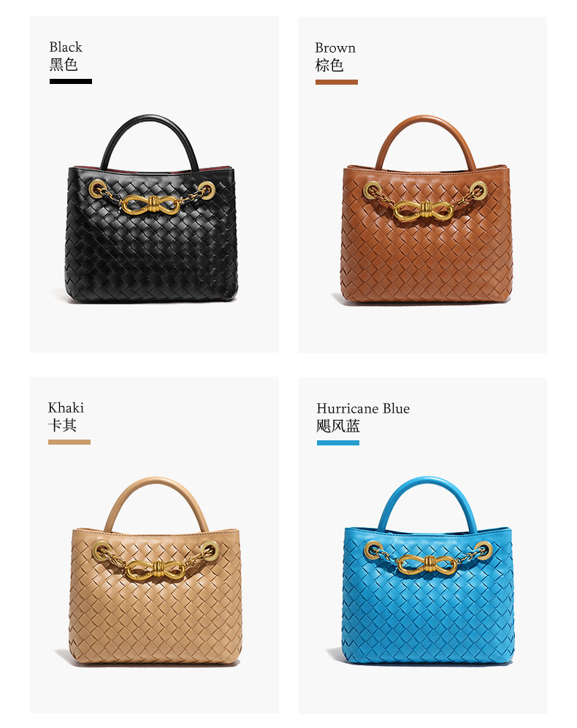Screen dimensions: 577x728
Task: Click the 'Khaki' English label
Action: tap(66, 407)
